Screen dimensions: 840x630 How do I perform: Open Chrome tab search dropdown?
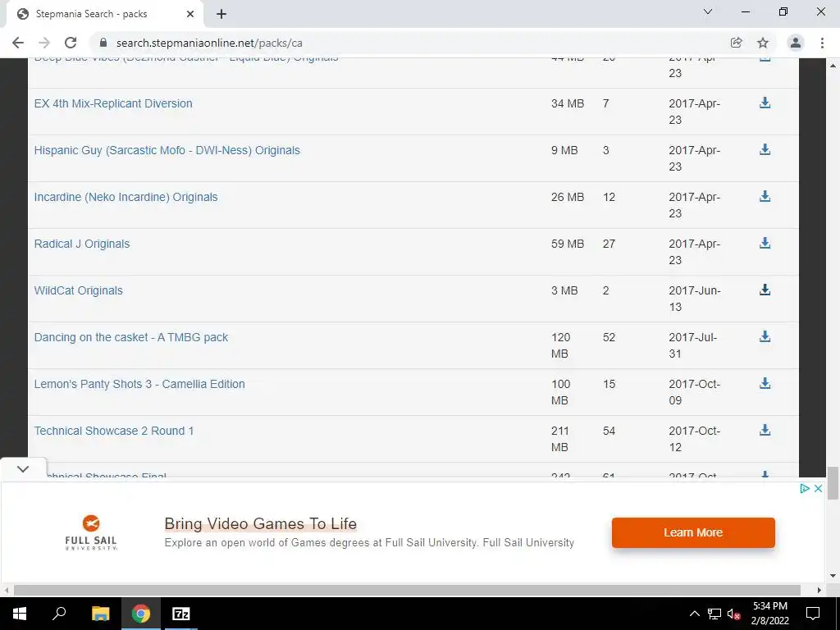pos(708,11)
